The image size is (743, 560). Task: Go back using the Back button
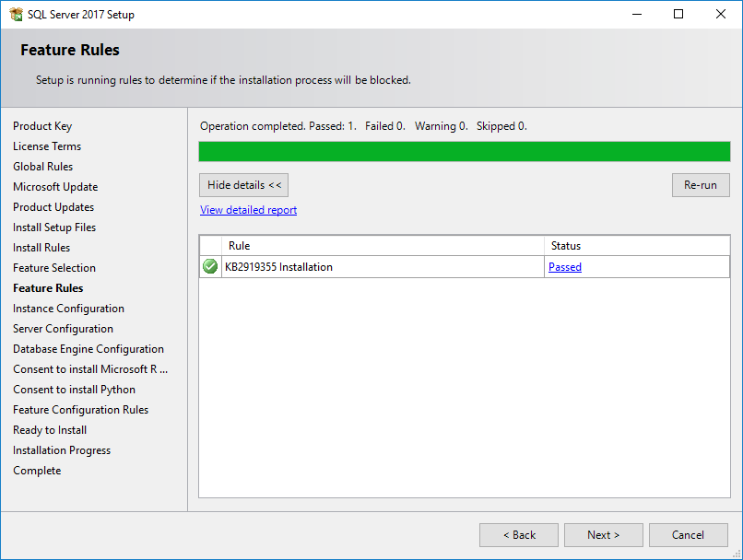(x=518, y=534)
